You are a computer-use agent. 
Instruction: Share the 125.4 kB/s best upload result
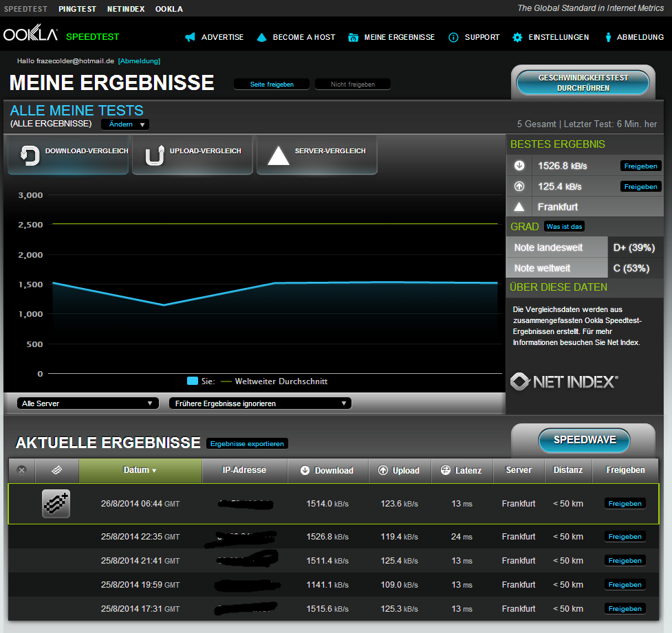pyautogui.click(x=641, y=187)
